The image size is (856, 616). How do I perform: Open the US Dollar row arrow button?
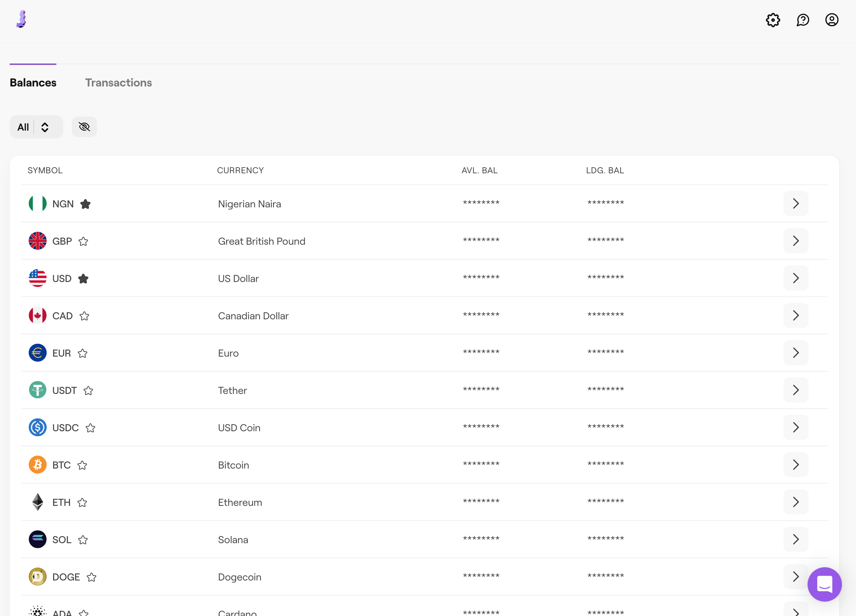[796, 278]
